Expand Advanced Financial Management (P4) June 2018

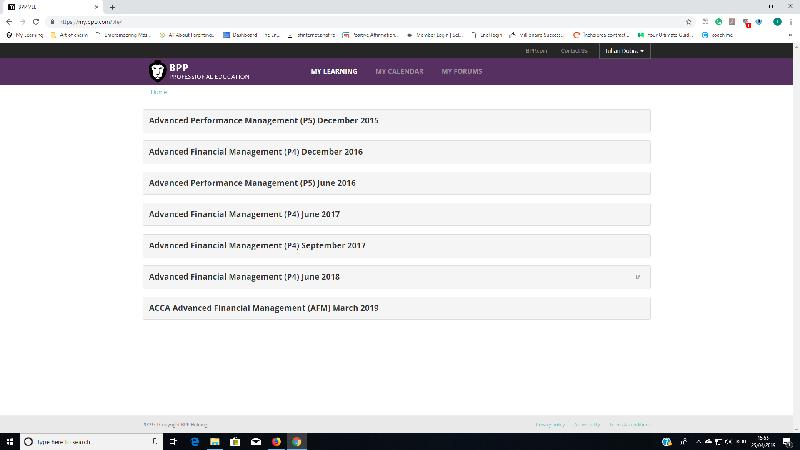click(x=396, y=277)
